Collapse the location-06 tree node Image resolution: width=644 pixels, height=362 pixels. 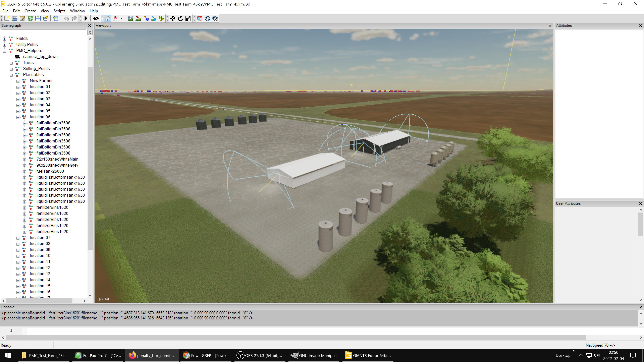tap(18, 117)
